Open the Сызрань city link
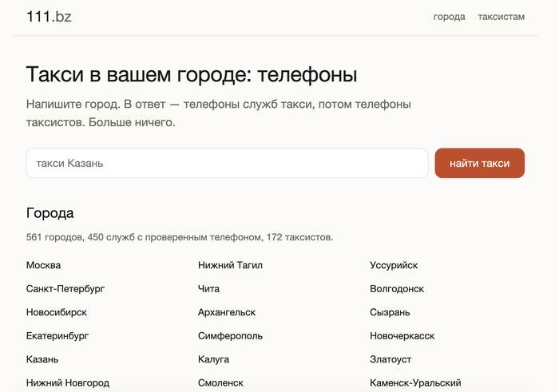 tap(390, 312)
